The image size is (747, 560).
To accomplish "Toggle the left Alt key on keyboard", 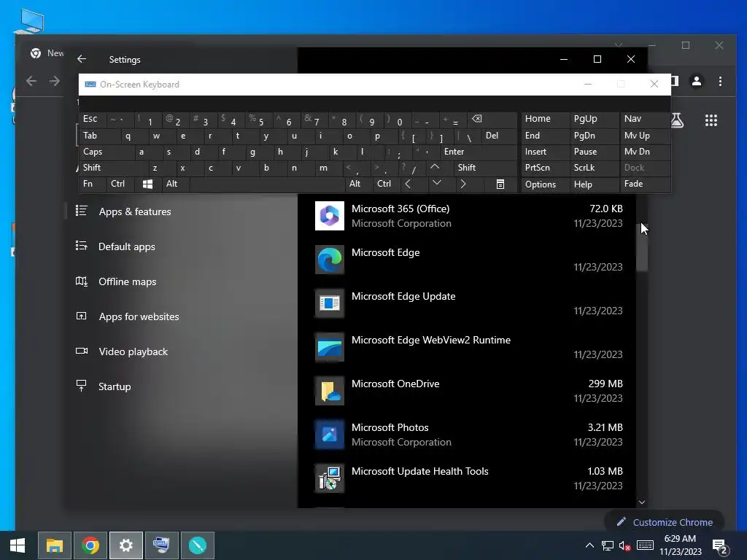I will coord(175,184).
